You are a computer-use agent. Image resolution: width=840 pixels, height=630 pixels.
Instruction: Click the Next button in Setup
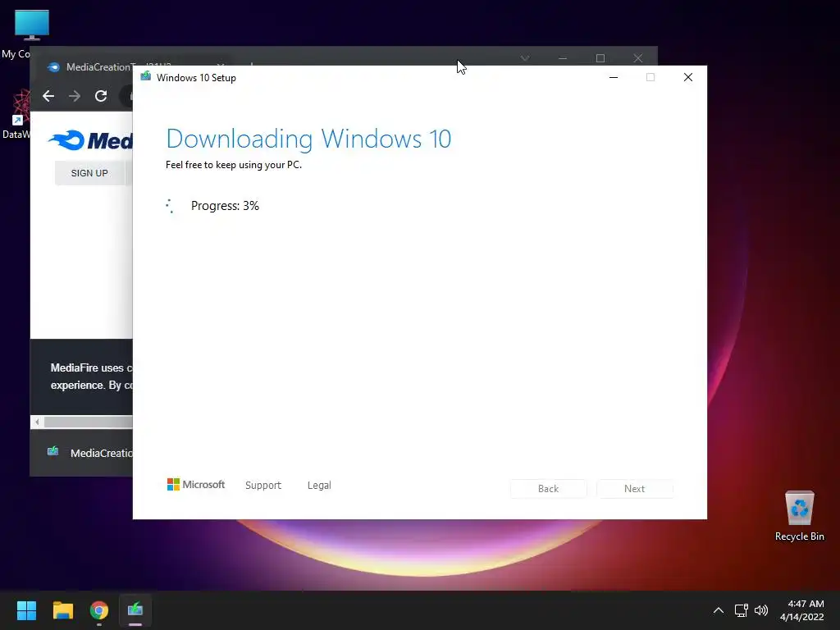tap(634, 489)
